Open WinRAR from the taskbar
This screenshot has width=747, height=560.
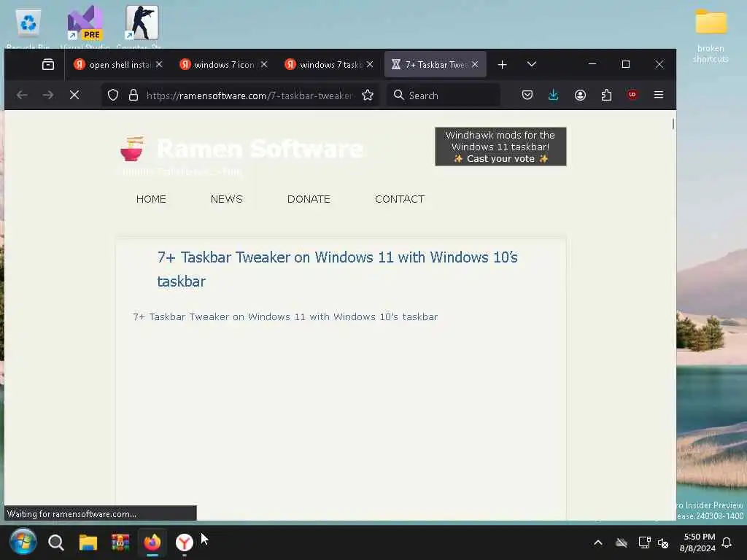tap(120, 542)
